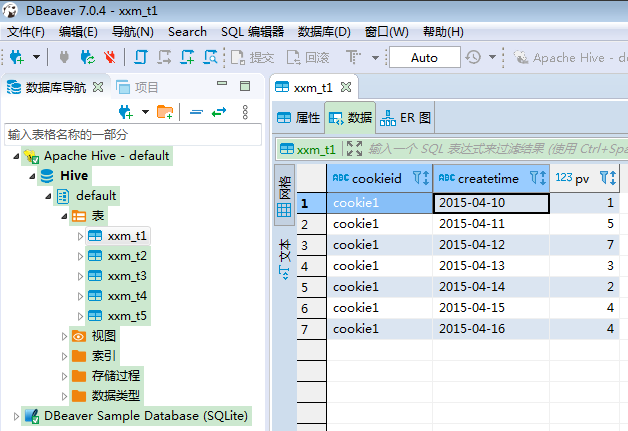Select the xxm_t3 table in tree
This screenshot has width=628, height=431.
[118, 276]
